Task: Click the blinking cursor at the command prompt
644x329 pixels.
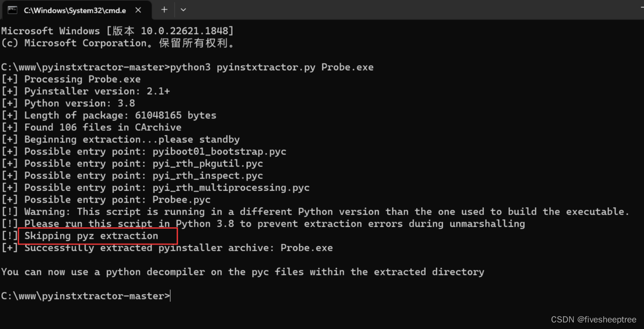Action: click(x=170, y=295)
